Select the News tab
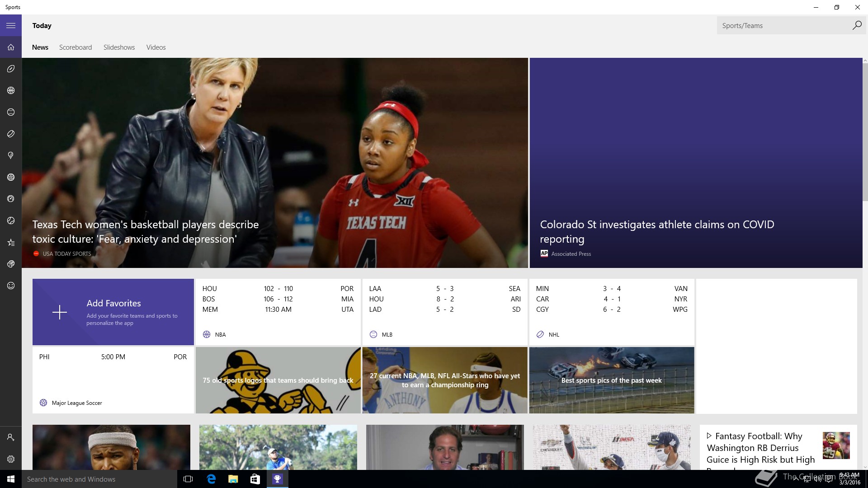 click(x=40, y=47)
